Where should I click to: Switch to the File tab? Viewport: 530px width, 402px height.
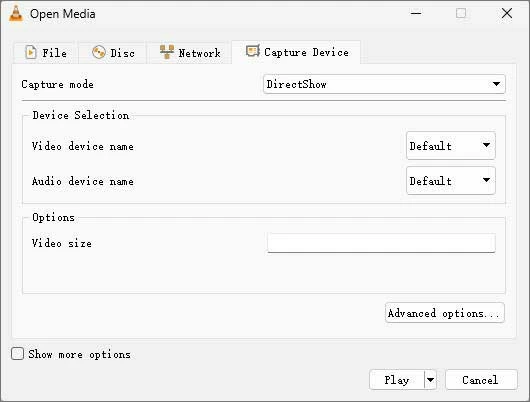(x=45, y=53)
